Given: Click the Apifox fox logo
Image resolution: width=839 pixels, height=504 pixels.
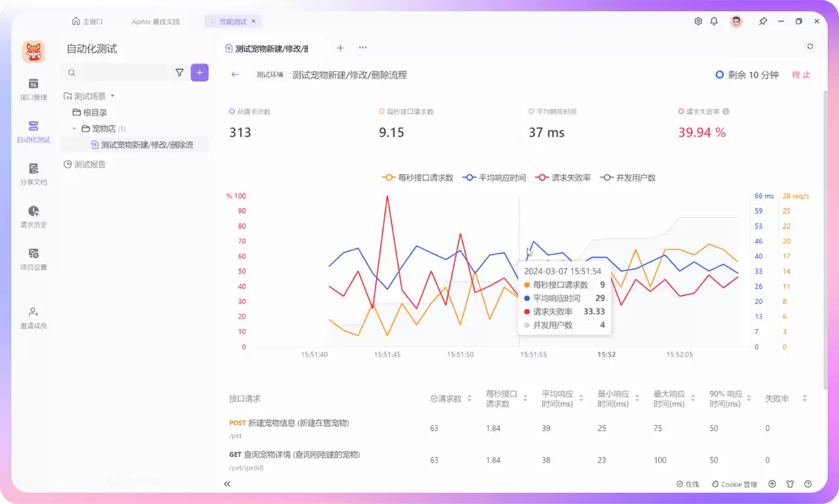Looking at the screenshot, I should (x=33, y=51).
